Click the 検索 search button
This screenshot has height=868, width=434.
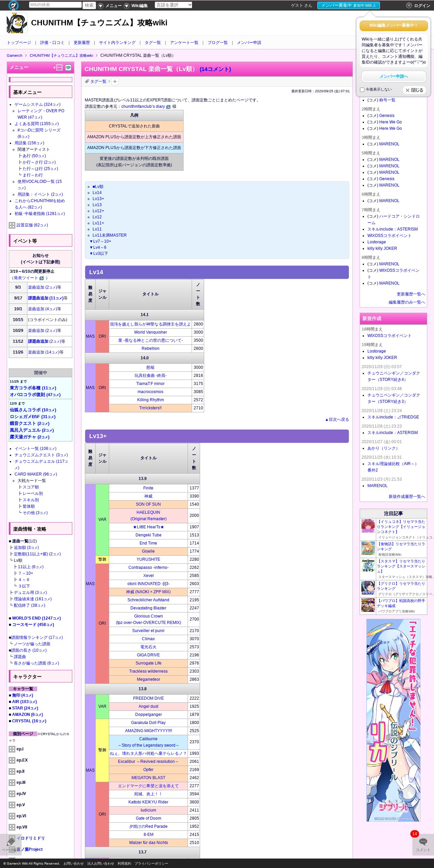point(89,5)
